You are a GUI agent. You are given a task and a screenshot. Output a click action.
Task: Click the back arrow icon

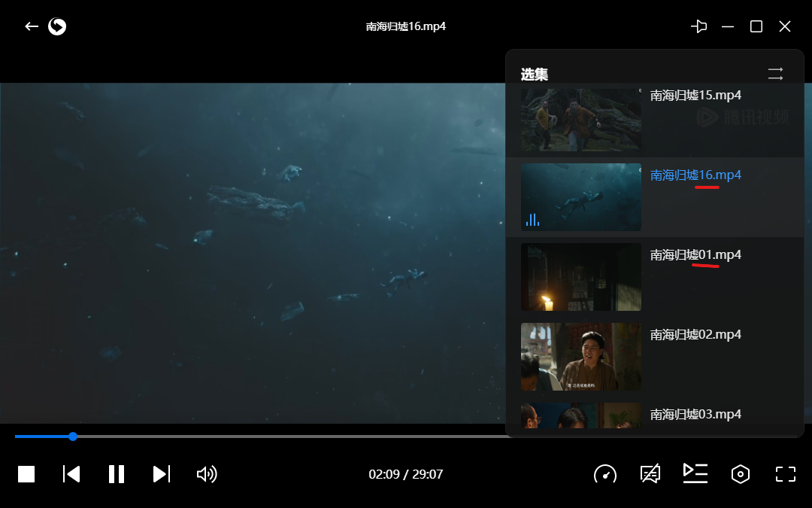(32, 26)
